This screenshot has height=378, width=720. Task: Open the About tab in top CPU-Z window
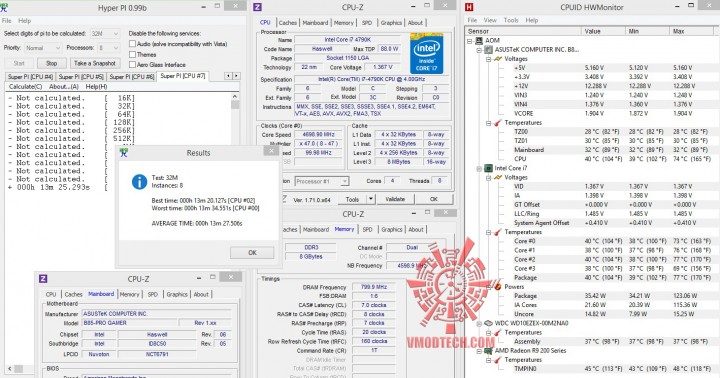pyautogui.click(x=415, y=23)
